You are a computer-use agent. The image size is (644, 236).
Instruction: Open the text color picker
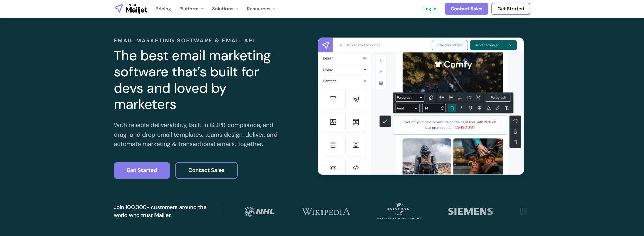[x=488, y=108]
